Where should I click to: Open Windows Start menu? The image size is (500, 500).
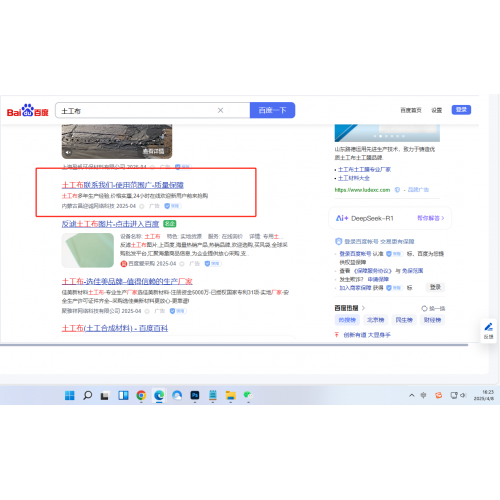pyautogui.click(x=70, y=395)
